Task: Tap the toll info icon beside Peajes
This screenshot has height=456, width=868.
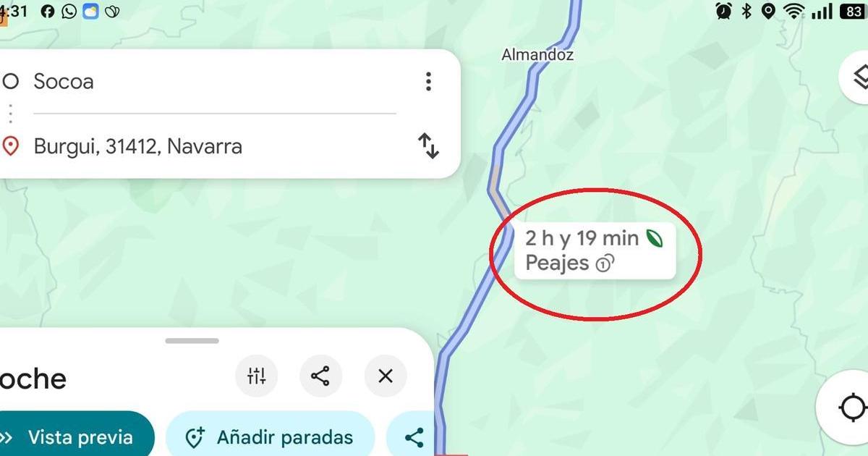Action: click(x=603, y=264)
